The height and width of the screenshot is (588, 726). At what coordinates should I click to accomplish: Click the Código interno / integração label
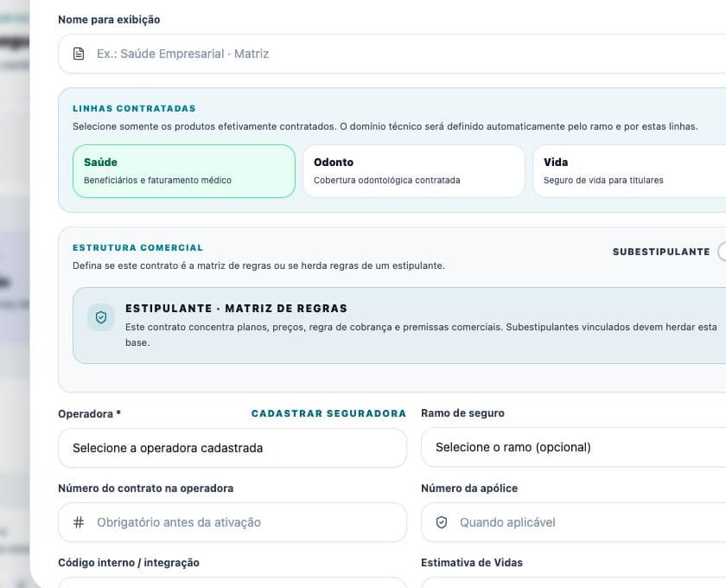[129, 563]
